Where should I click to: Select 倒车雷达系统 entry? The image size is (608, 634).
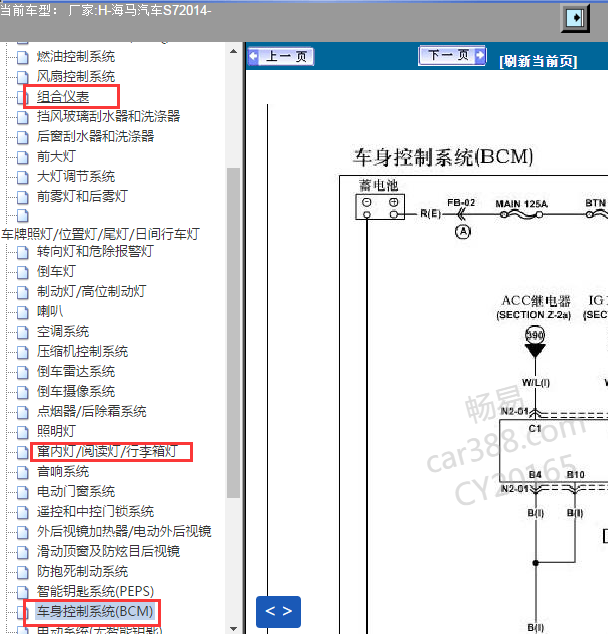click(76, 371)
